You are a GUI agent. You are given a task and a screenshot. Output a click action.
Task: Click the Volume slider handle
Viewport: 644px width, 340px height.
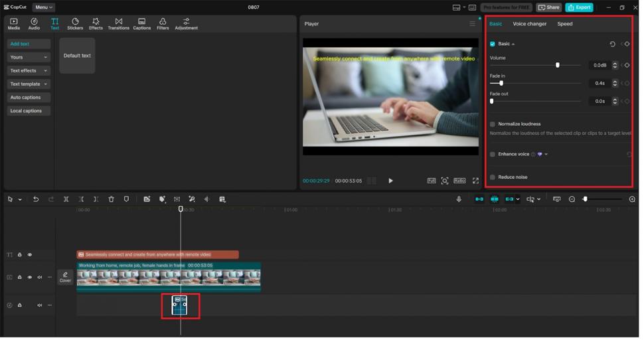point(557,65)
